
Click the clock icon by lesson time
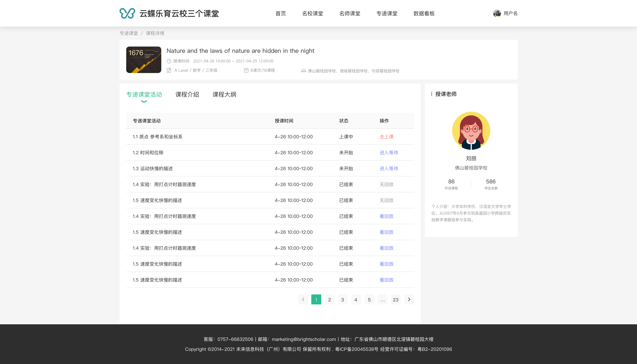(169, 61)
